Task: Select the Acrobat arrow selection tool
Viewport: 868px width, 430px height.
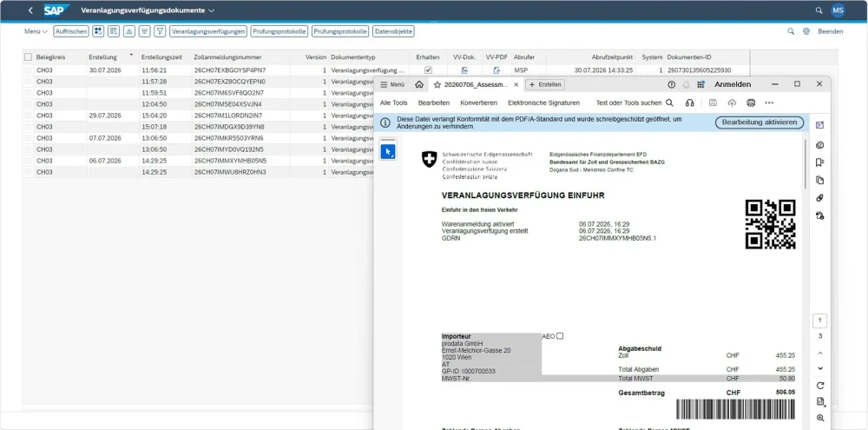Action: [x=388, y=151]
